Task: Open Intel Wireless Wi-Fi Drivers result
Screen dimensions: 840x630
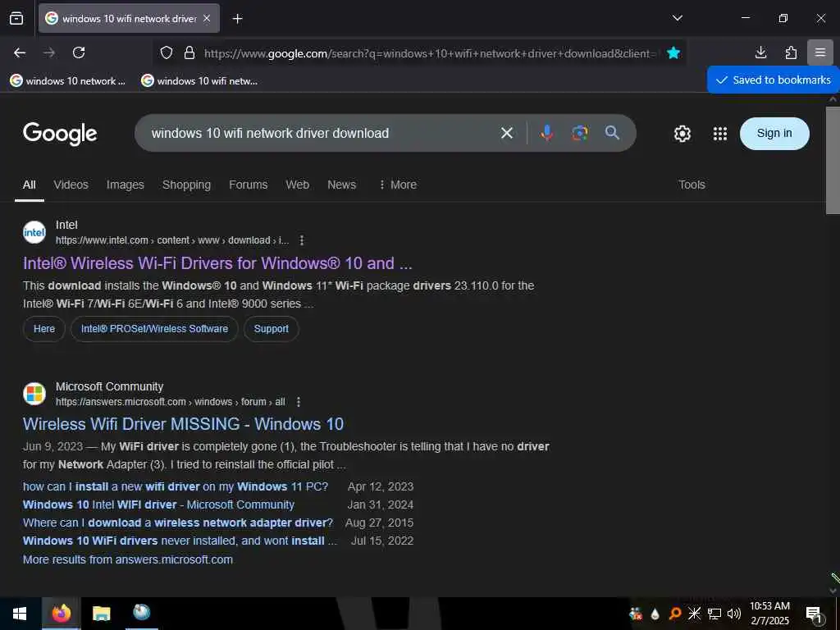Action: click(x=217, y=263)
